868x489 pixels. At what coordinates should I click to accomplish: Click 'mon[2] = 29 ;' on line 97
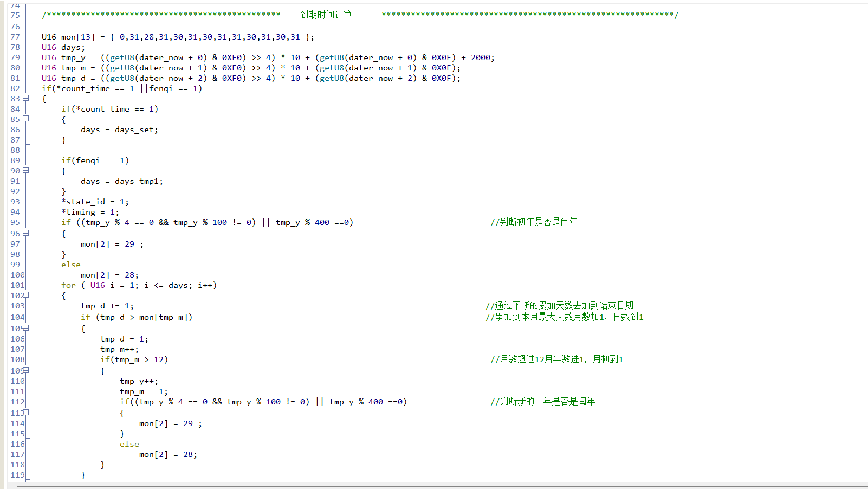(112, 244)
